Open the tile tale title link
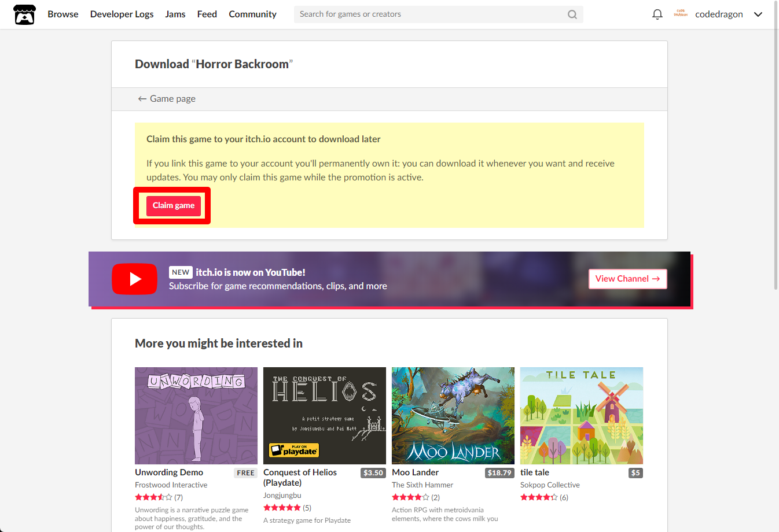This screenshot has height=532, width=779. click(535, 472)
